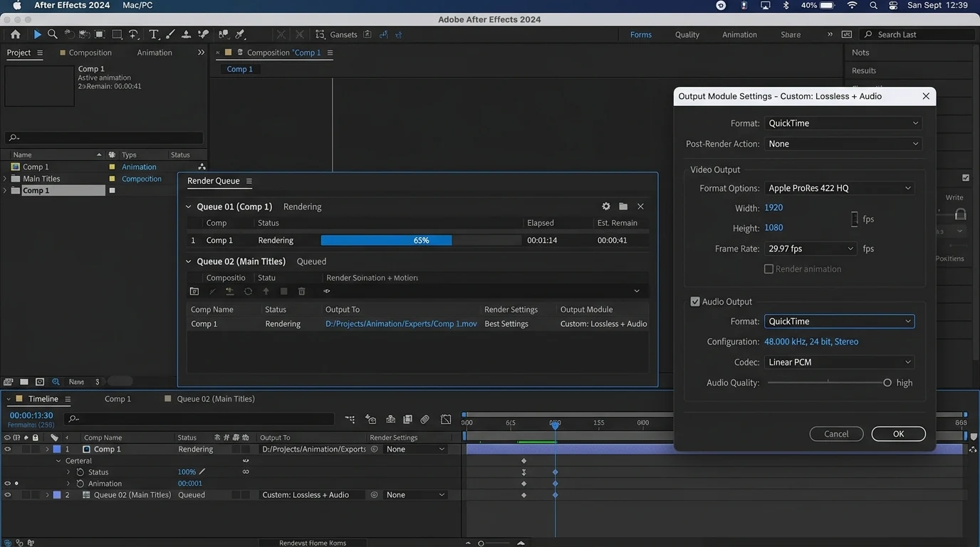Delete item with Render Queue trash icon
Image resolution: width=980 pixels, height=547 pixels.
[x=302, y=291]
